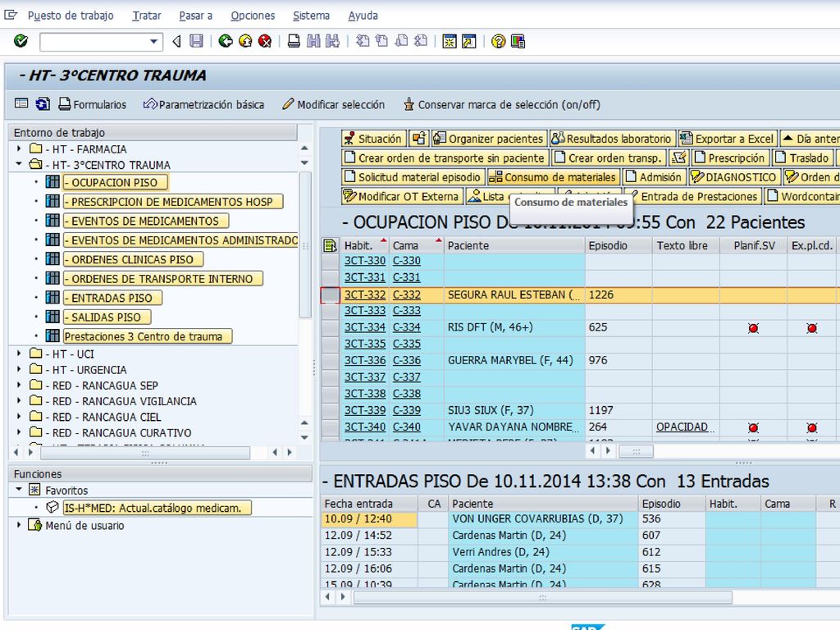
Task: Click the icon-only button next to Situación
Action: click(x=419, y=139)
